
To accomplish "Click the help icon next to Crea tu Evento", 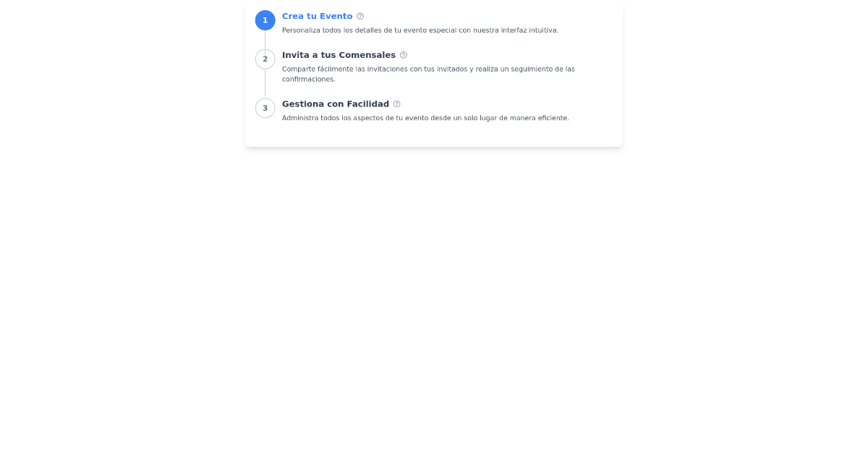I will coord(359,15).
